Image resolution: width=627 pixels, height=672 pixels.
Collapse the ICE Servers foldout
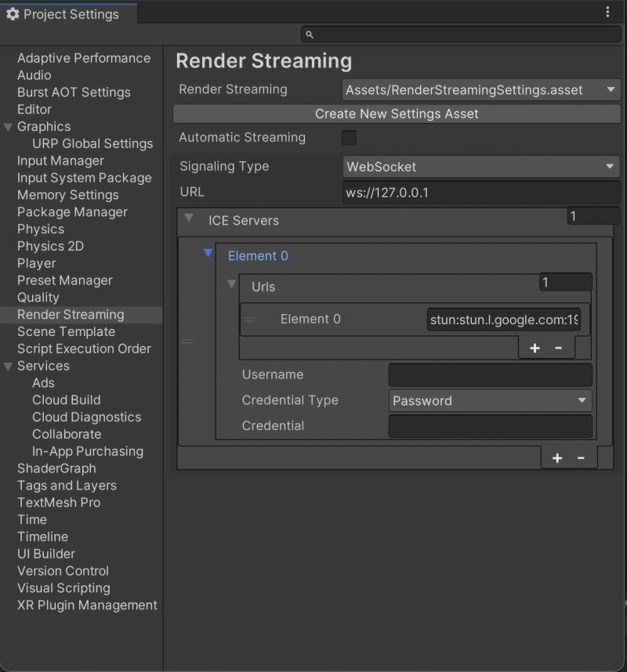pos(188,220)
